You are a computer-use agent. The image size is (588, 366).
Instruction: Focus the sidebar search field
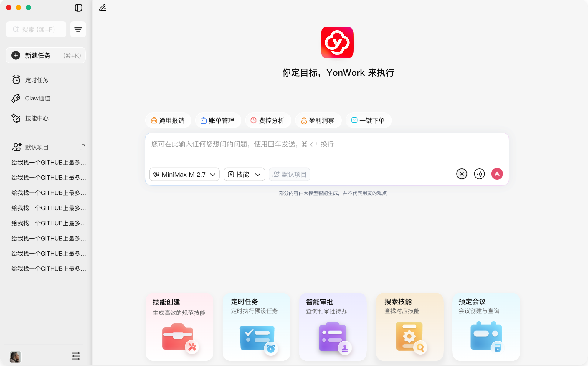[36, 29]
